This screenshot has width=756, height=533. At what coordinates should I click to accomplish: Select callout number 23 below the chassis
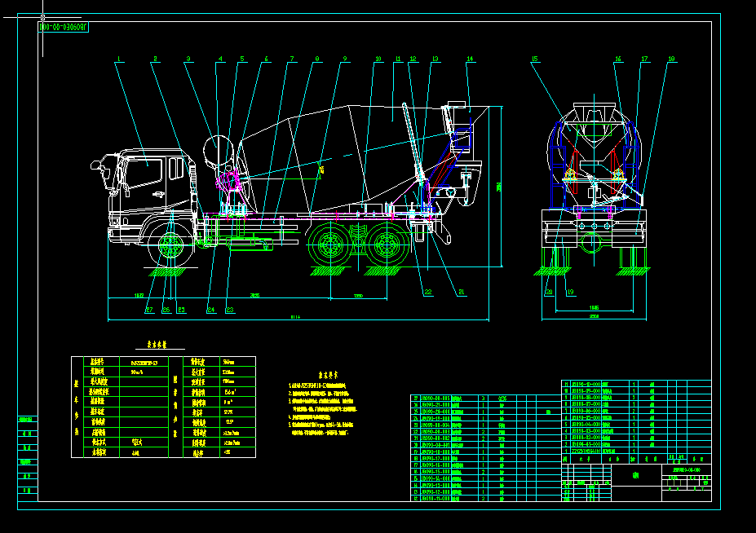point(229,310)
